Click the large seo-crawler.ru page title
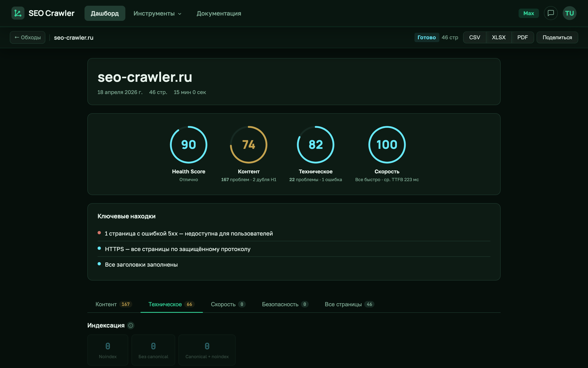The height and width of the screenshot is (368, 588). (145, 77)
